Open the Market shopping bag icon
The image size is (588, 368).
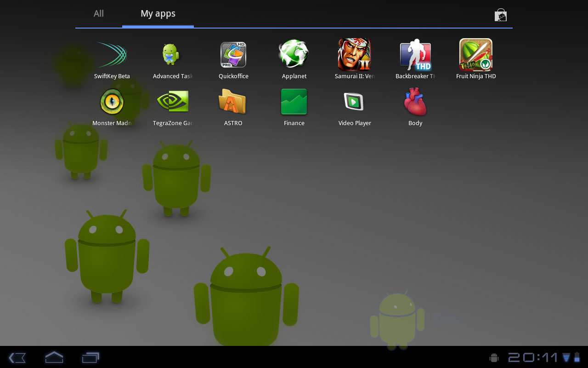coord(501,15)
